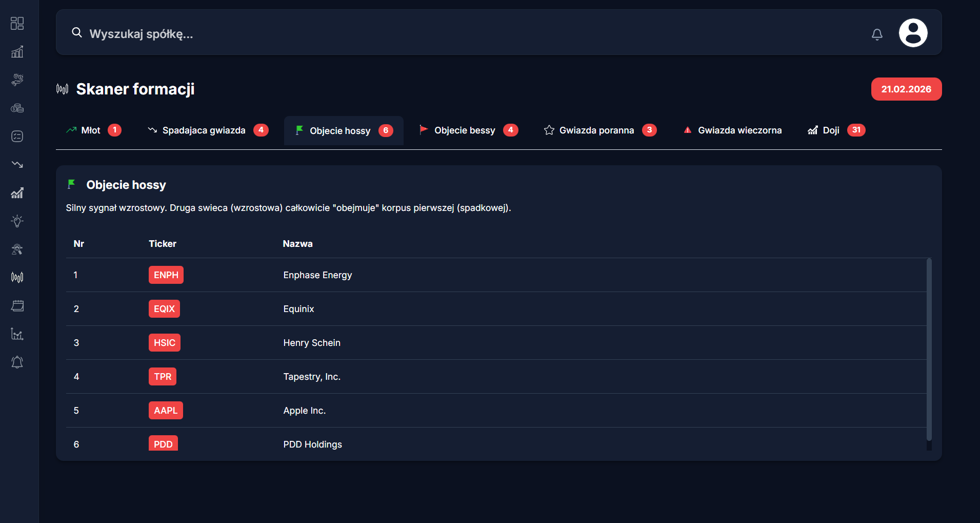This screenshot has width=980, height=523.
Task: Open the calendar icon in sidebar
Action: pyautogui.click(x=17, y=306)
